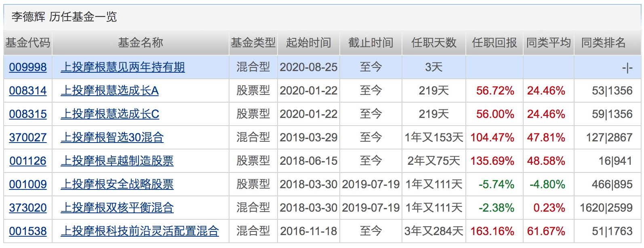Select ranking 127|2867
Image resolution: width=644 pixels, height=248 pixels.
609,137
